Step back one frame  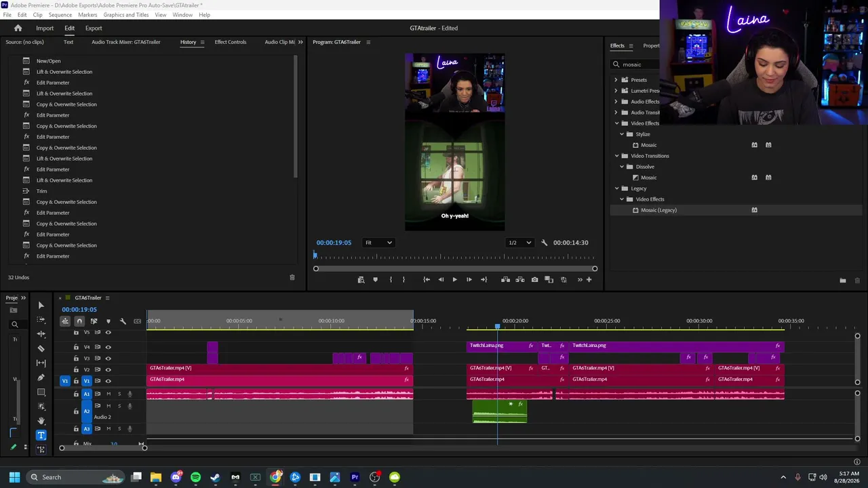[x=441, y=280]
